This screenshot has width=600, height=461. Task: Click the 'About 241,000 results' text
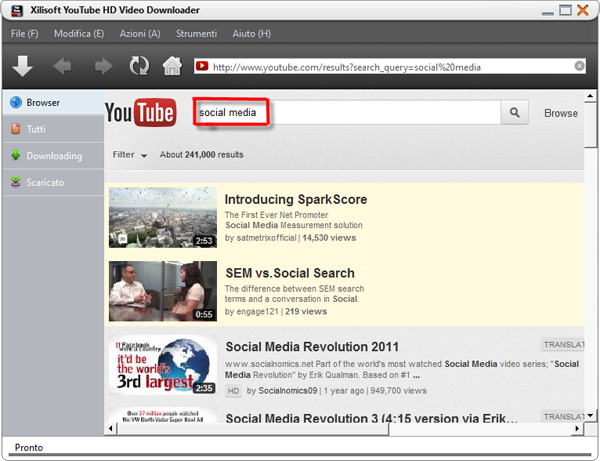[201, 155]
